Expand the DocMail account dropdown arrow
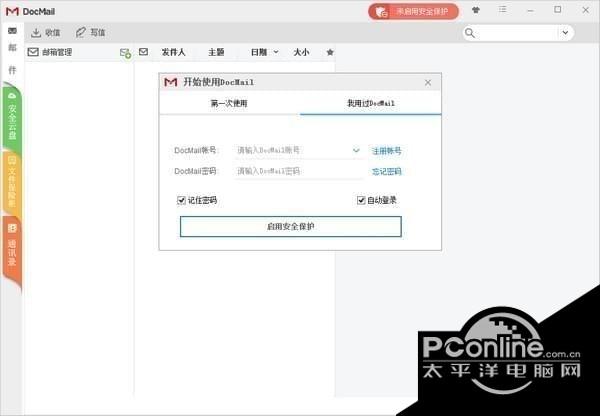This screenshot has height=416, width=600. click(356, 150)
